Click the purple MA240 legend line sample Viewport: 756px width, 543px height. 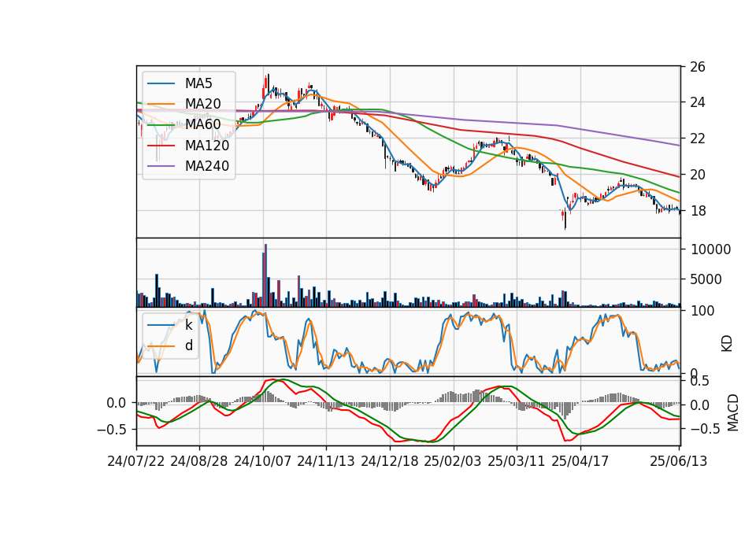click(x=161, y=166)
